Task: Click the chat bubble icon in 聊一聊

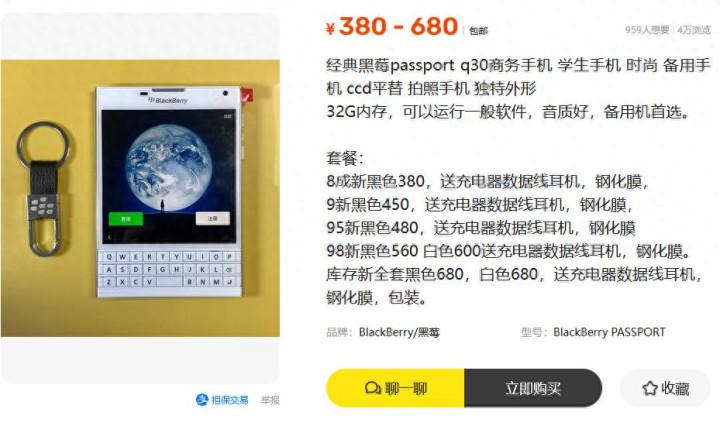Action: (372, 388)
